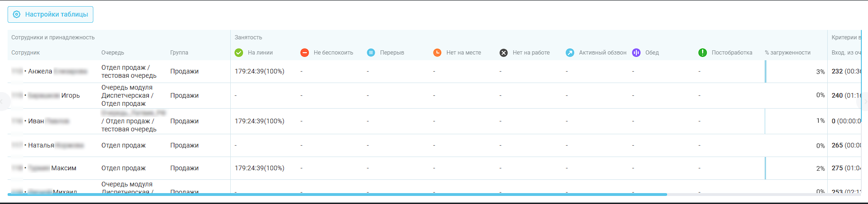Screen dimensions: 868x204
Task: Click Максим's На линии time value
Action: point(259,168)
